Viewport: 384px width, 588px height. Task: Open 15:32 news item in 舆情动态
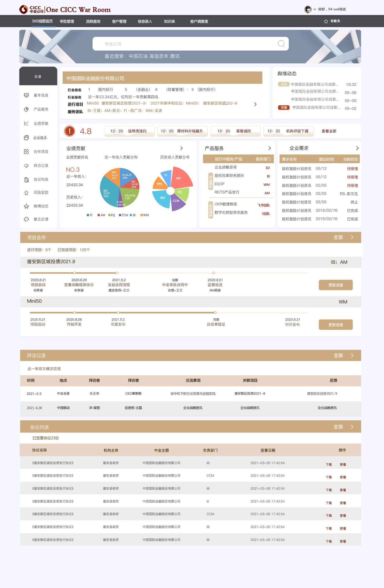click(x=317, y=84)
